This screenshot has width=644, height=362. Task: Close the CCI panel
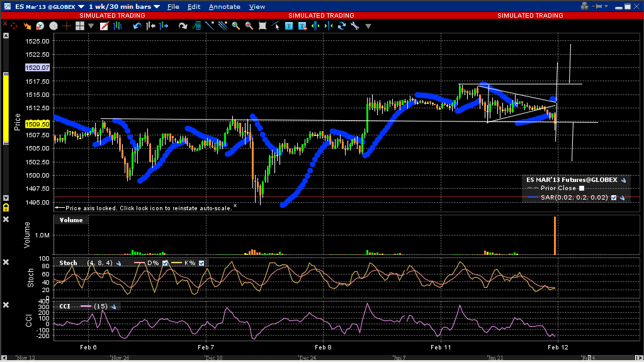6,305
